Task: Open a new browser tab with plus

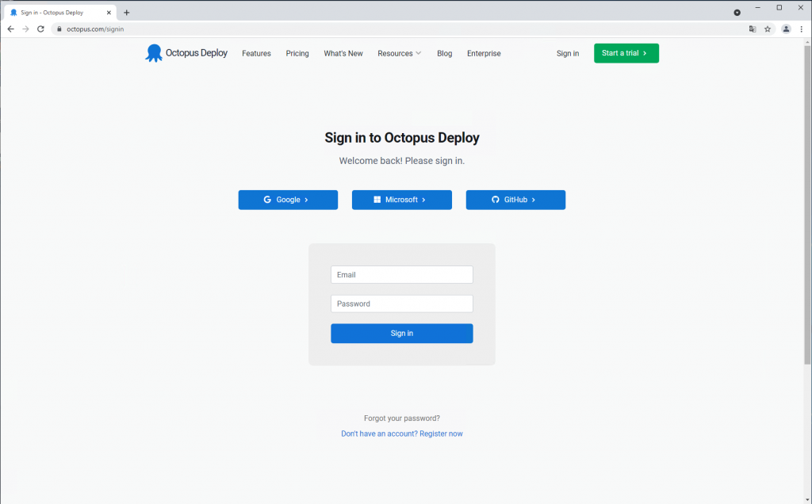Action: [x=126, y=13]
